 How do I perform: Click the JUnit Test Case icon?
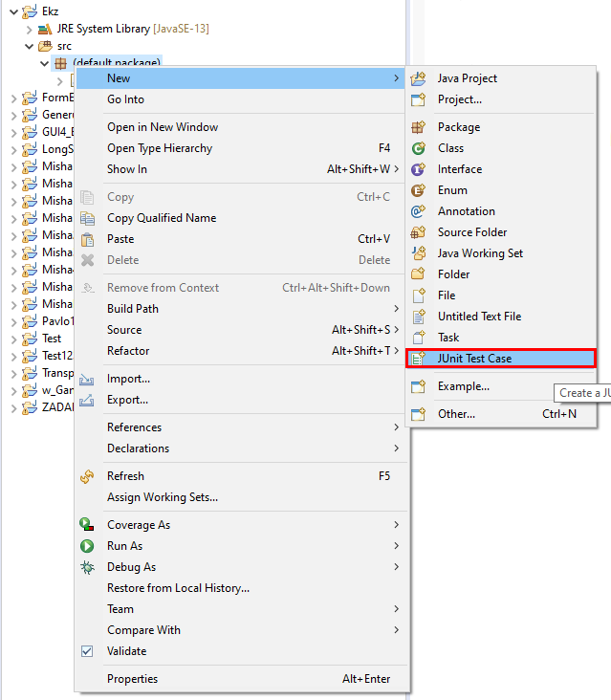(x=418, y=359)
